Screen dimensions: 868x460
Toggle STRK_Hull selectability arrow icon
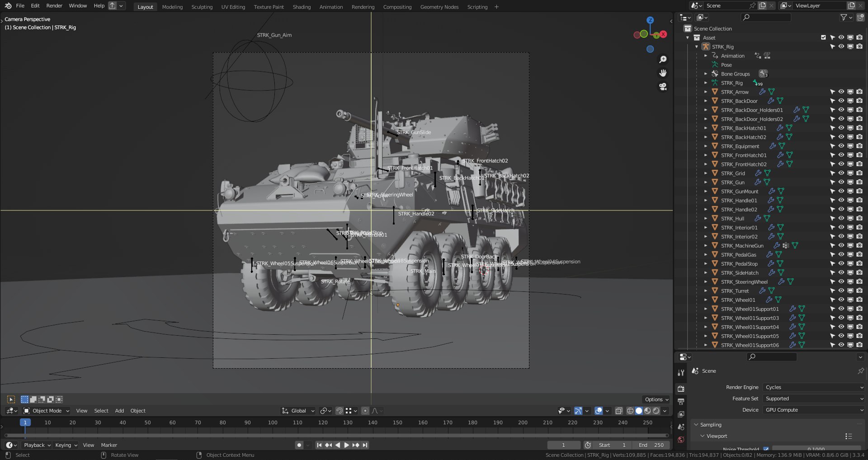(x=832, y=218)
